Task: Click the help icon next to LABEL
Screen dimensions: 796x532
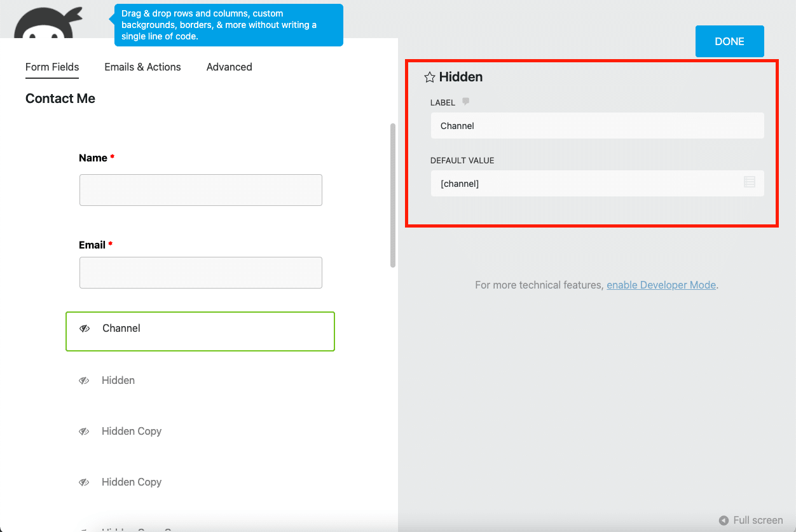Action: 465,101
